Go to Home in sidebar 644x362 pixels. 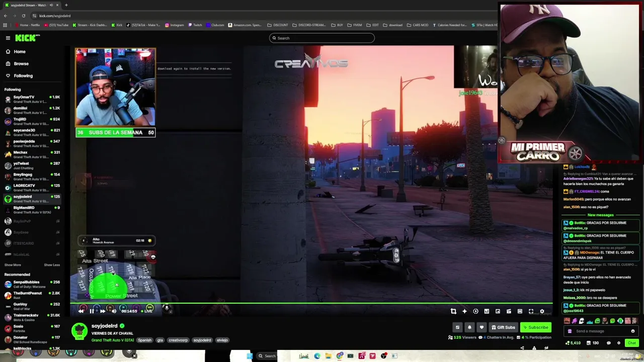(x=32, y=52)
